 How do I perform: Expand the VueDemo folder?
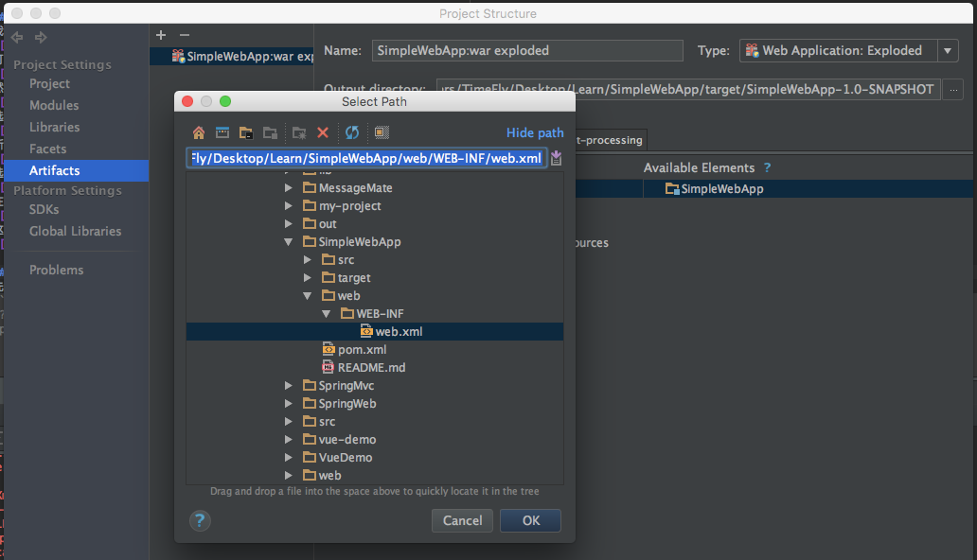(289, 457)
